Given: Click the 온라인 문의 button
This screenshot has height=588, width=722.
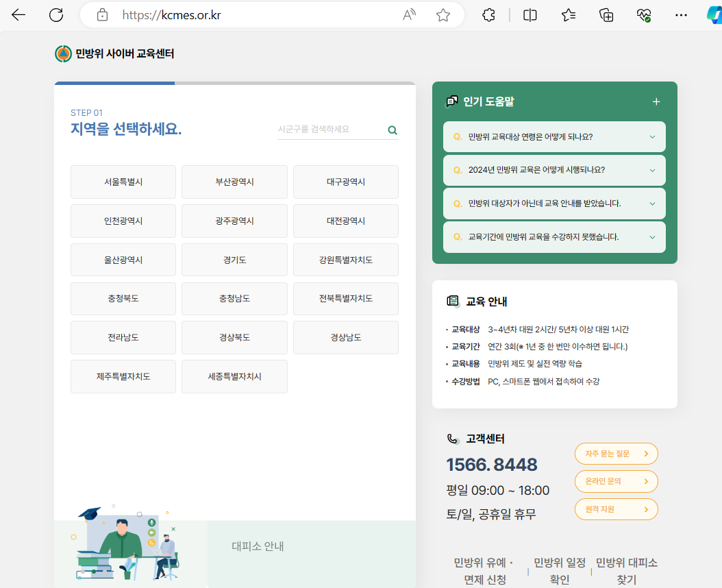Looking at the screenshot, I should pos(615,481).
